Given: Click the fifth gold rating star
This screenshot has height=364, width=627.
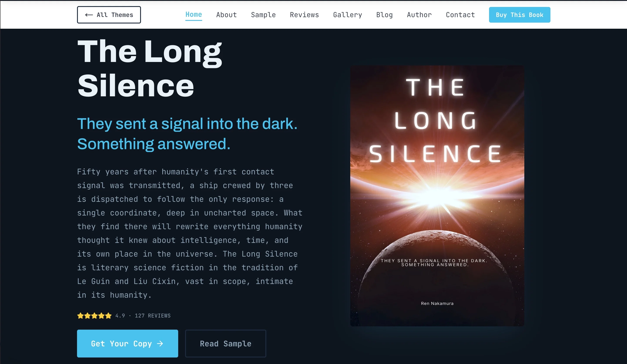Looking at the screenshot, I should 108,316.
